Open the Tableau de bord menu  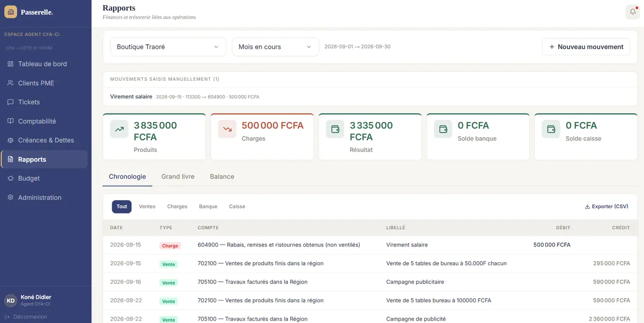[x=44, y=64]
